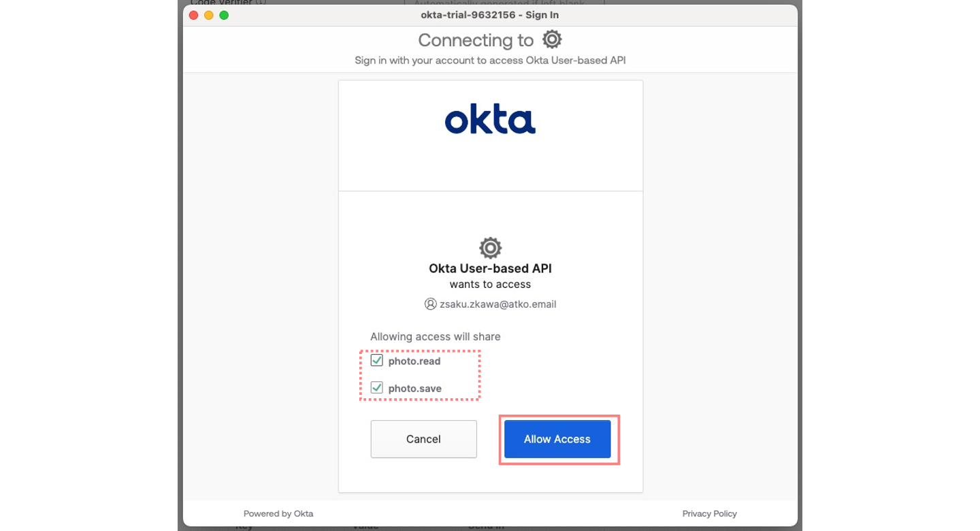Click the Okta logo
This screenshot has width=980, height=531.
click(490, 120)
